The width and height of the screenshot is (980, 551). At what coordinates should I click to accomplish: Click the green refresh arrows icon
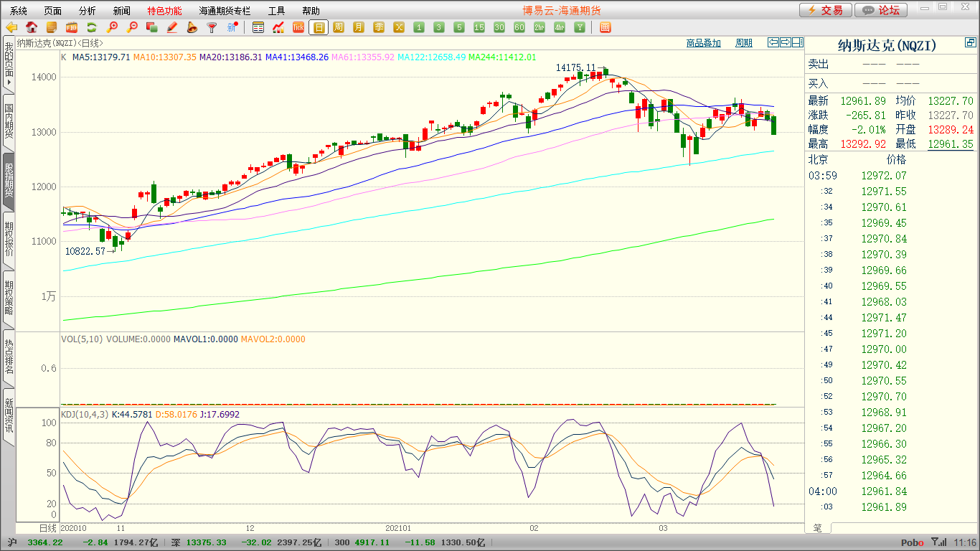pos(92,27)
